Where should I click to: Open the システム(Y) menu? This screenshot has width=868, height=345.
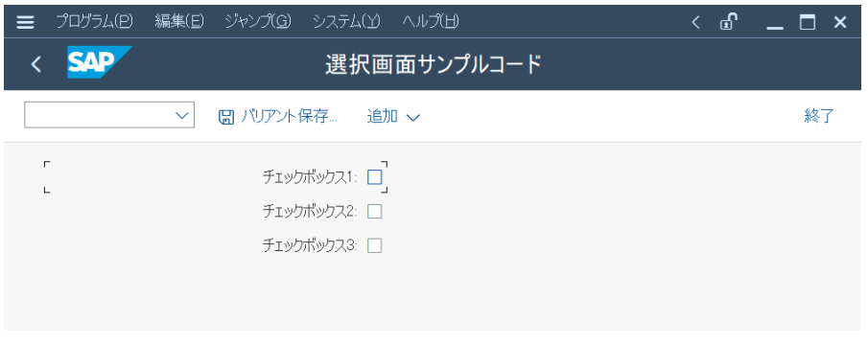[x=346, y=21]
